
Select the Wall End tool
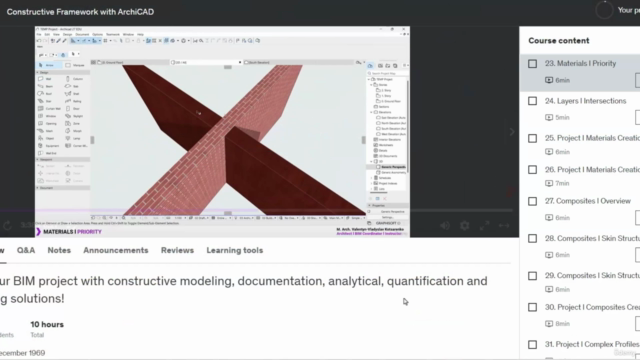(x=48, y=153)
